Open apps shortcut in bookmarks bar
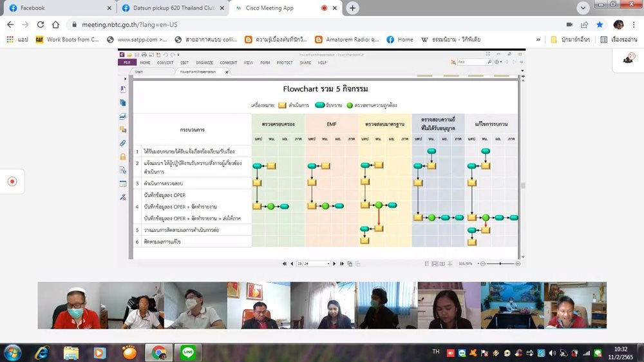Image resolution: width=644 pixels, height=362 pixels. pyautogui.click(x=17, y=39)
